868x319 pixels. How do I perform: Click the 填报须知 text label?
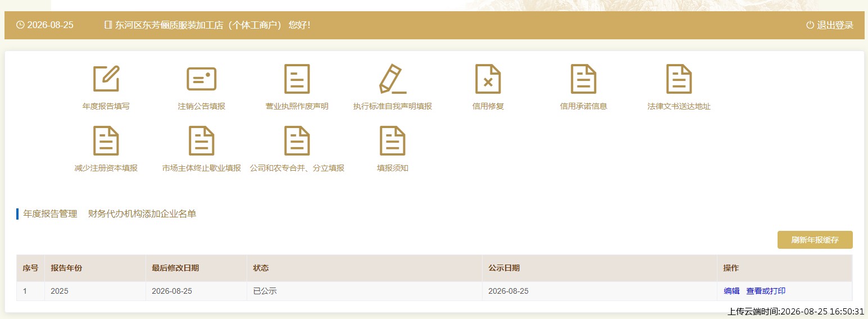(393, 168)
